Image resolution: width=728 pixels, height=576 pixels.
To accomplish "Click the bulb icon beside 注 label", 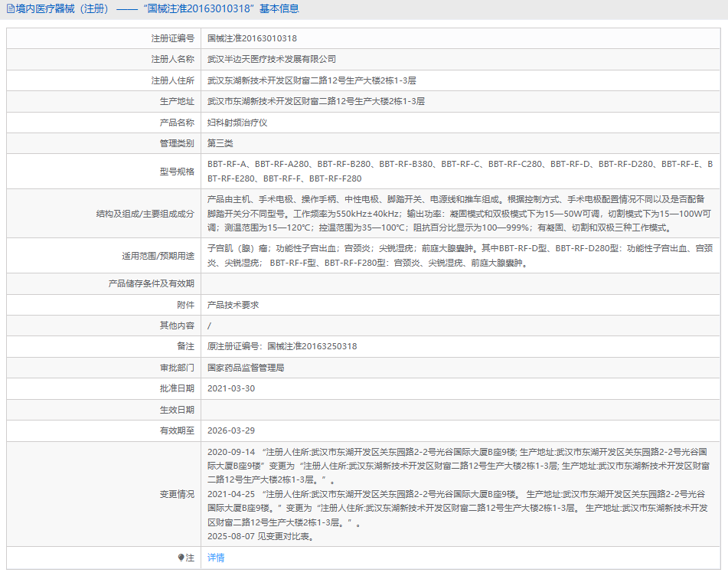I will [181, 558].
